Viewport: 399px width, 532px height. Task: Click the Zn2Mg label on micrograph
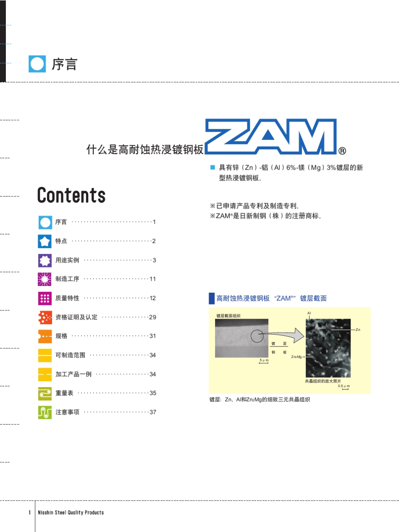pyautogui.click(x=297, y=356)
